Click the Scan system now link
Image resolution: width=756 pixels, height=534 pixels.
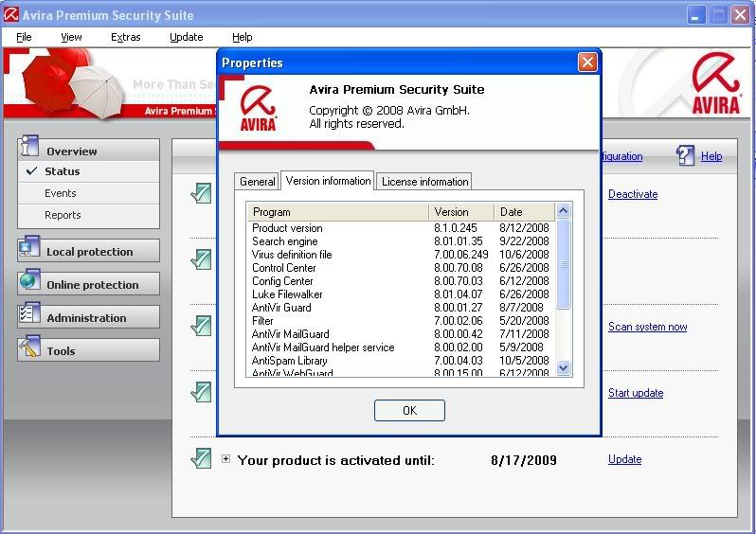[x=647, y=327]
